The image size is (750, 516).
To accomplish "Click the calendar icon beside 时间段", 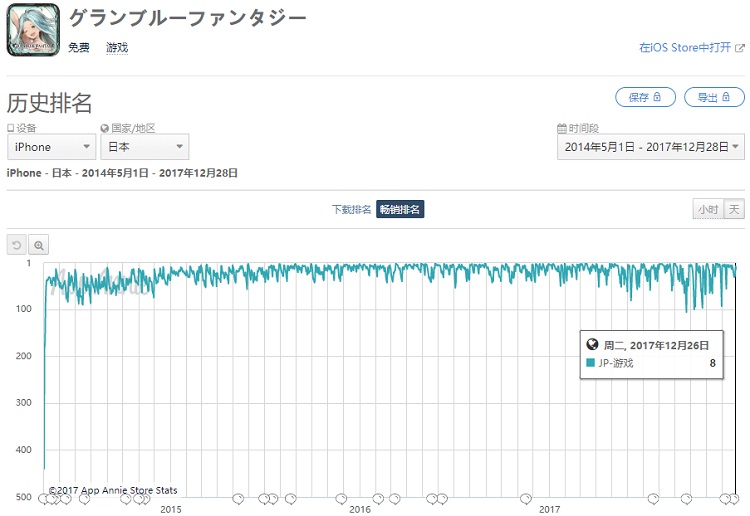I will 562,129.
